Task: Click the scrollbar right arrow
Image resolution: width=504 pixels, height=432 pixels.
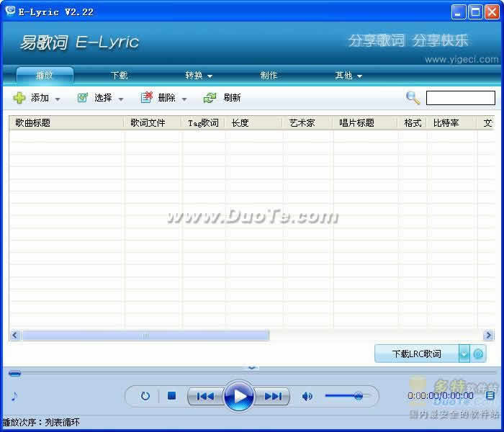Action: point(488,336)
